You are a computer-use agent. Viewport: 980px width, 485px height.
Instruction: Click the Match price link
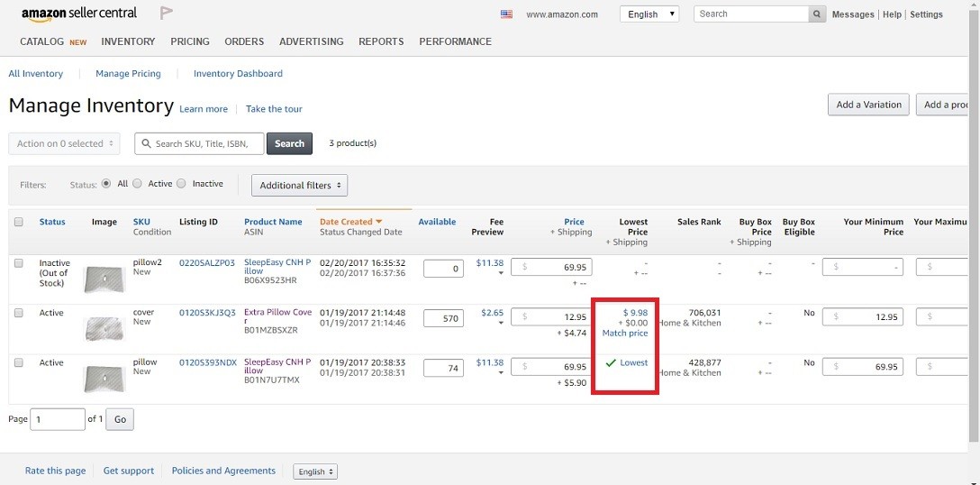625,334
